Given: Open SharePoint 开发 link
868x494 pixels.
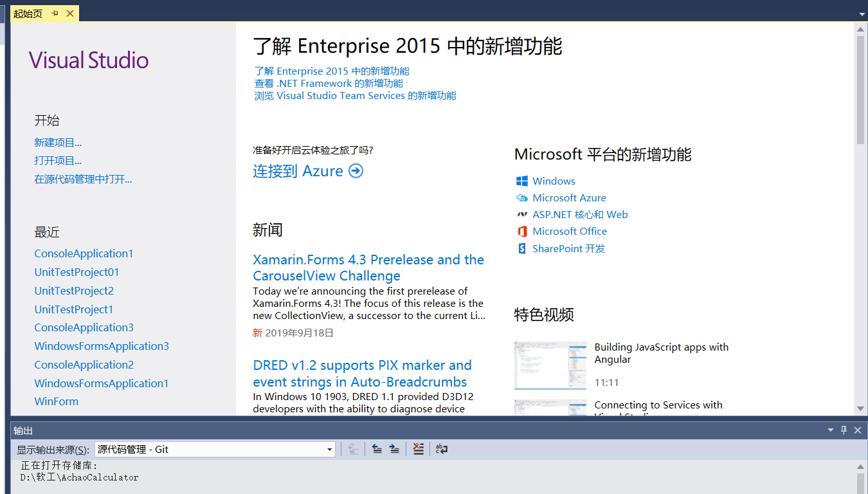Looking at the screenshot, I should tap(568, 248).
